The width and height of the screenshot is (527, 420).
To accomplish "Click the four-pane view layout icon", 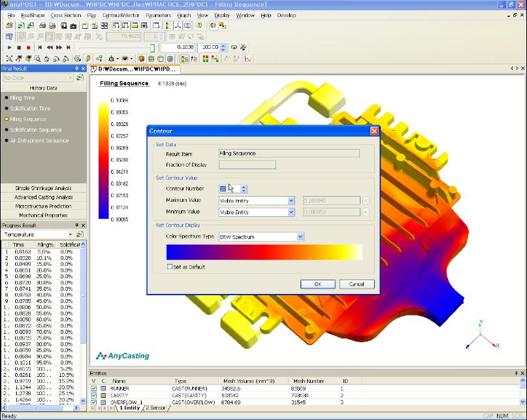I will pos(104,25).
